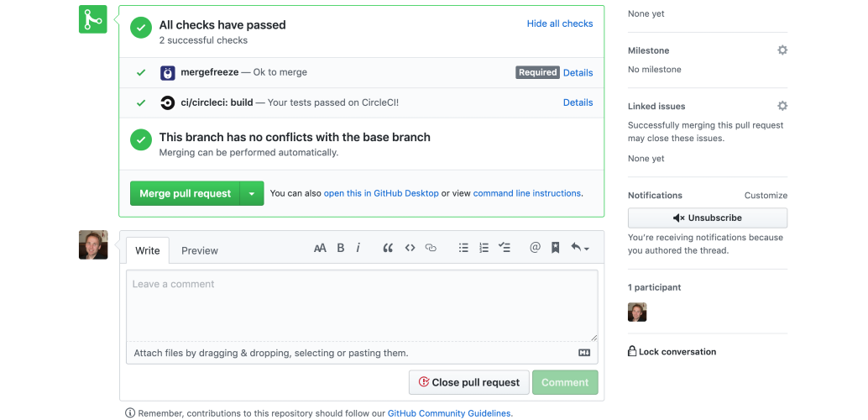Viewport: 868px width, 420px height.
Task: Mention a user with @ icon
Action: point(535,248)
